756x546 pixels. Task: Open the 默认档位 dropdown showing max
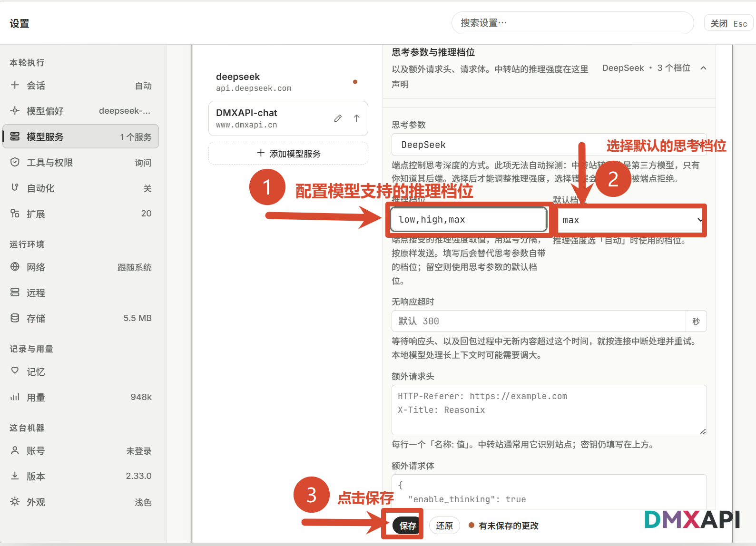631,220
